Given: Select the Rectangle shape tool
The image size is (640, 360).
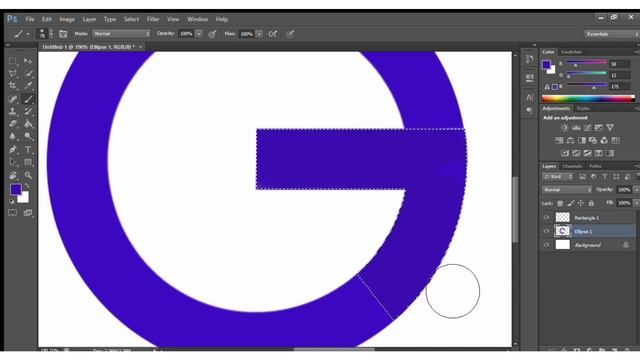Looking at the screenshot, I should click(x=28, y=162).
